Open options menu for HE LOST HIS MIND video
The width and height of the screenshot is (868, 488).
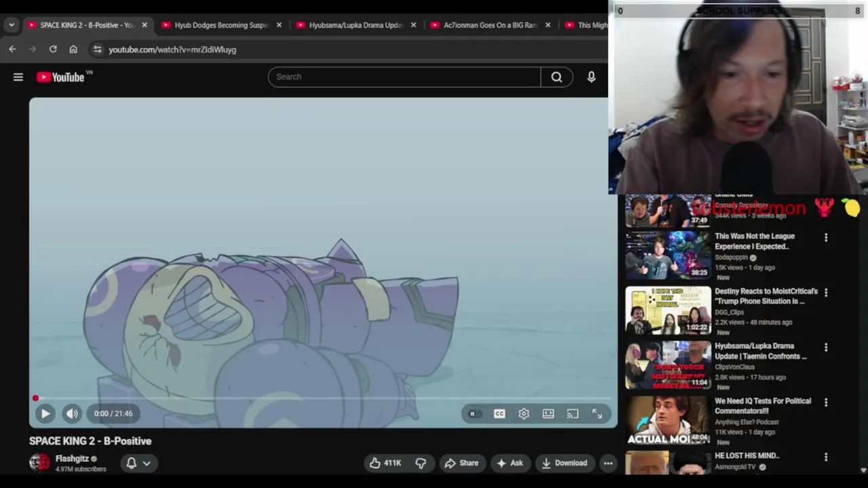[x=826, y=457]
